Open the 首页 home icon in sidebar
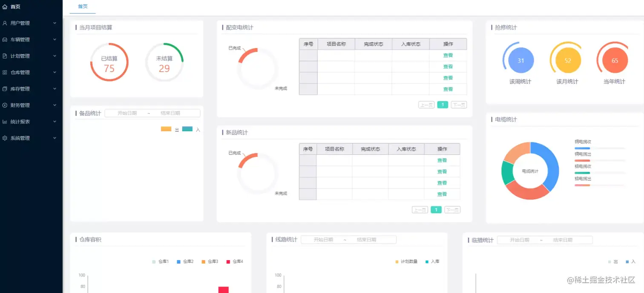 point(5,7)
